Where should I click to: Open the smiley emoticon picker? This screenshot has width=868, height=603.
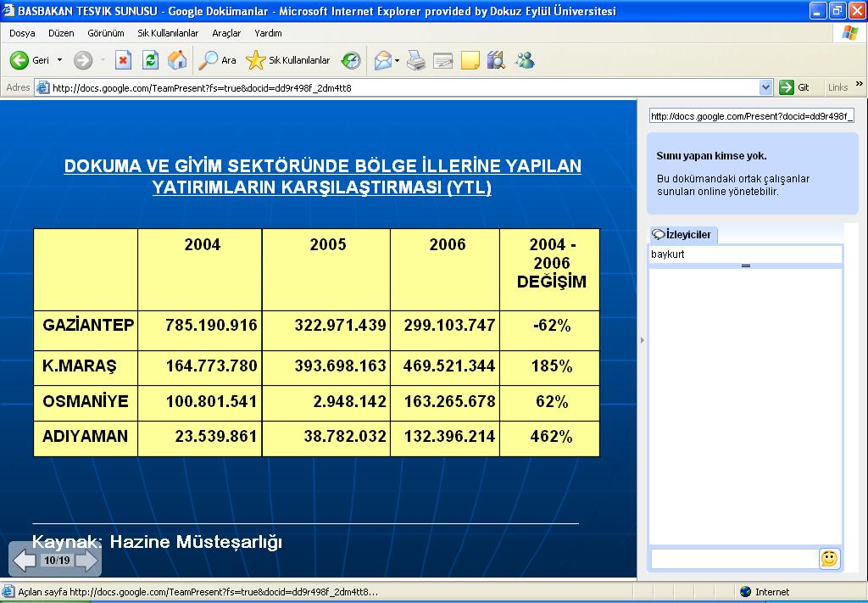829,559
